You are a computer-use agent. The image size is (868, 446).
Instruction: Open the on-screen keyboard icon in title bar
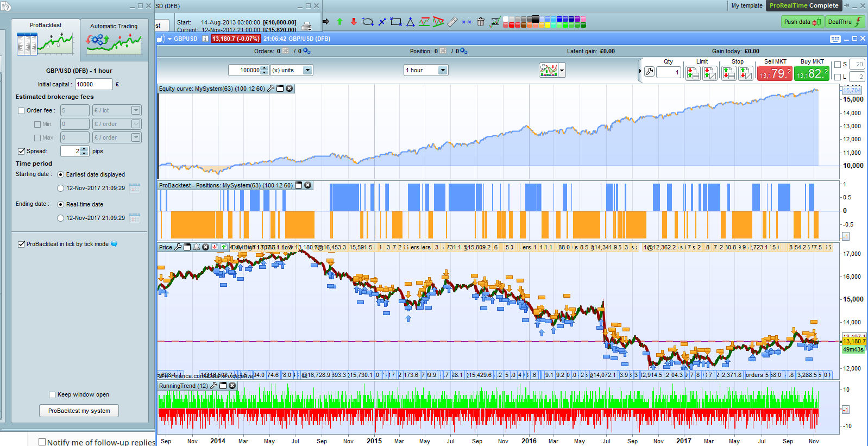[x=835, y=39]
